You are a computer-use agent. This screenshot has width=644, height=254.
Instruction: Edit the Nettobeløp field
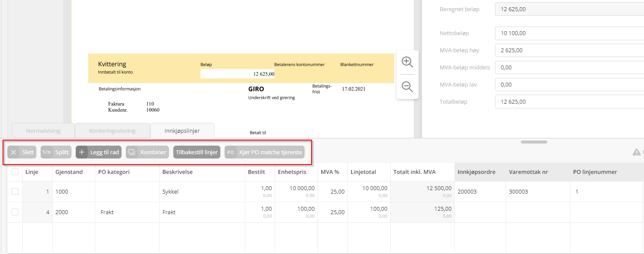pos(569,33)
